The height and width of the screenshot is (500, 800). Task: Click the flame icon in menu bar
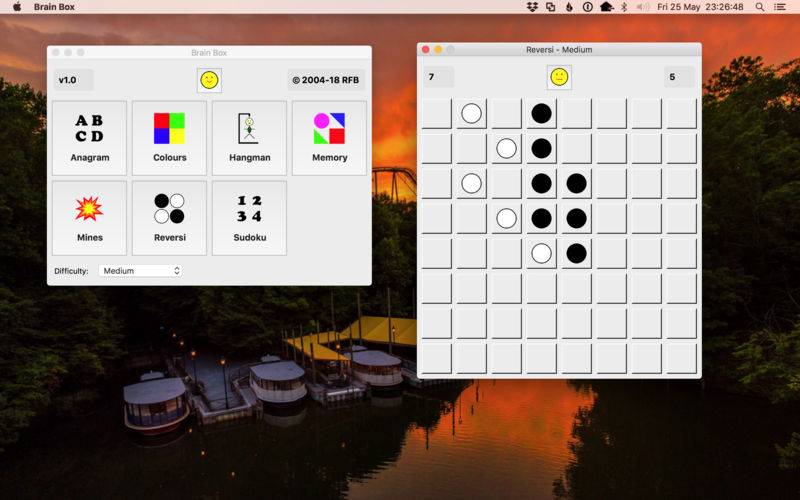point(569,7)
